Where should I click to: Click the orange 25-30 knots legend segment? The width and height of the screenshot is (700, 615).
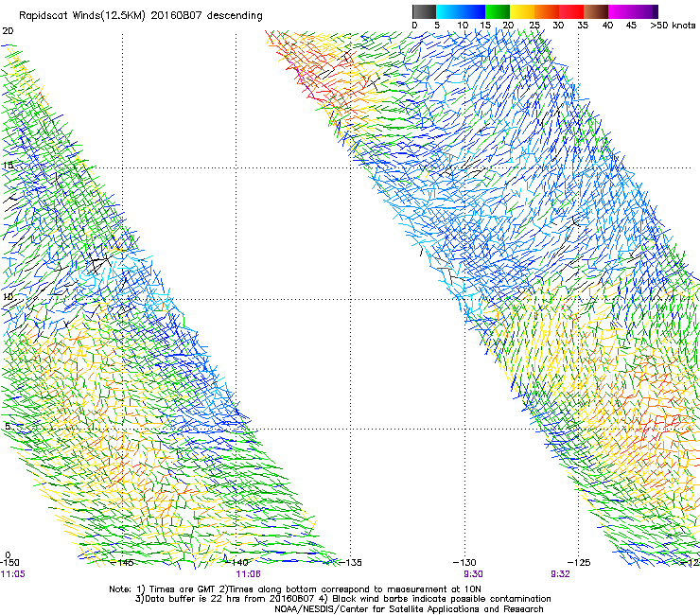pyautogui.click(x=547, y=11)
